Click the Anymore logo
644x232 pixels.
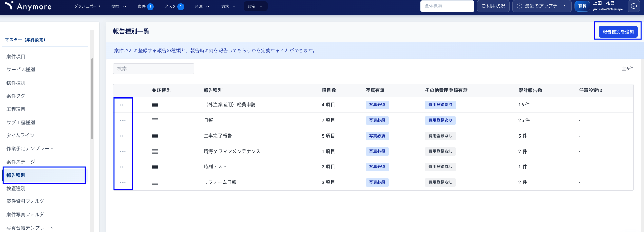click(29, 6)
